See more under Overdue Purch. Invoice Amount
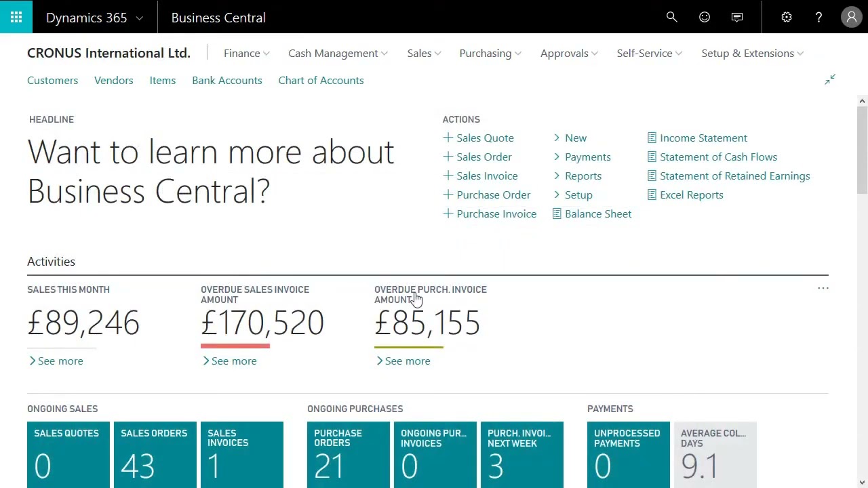This screenshot has height=488, width=868. pos(403,361)
